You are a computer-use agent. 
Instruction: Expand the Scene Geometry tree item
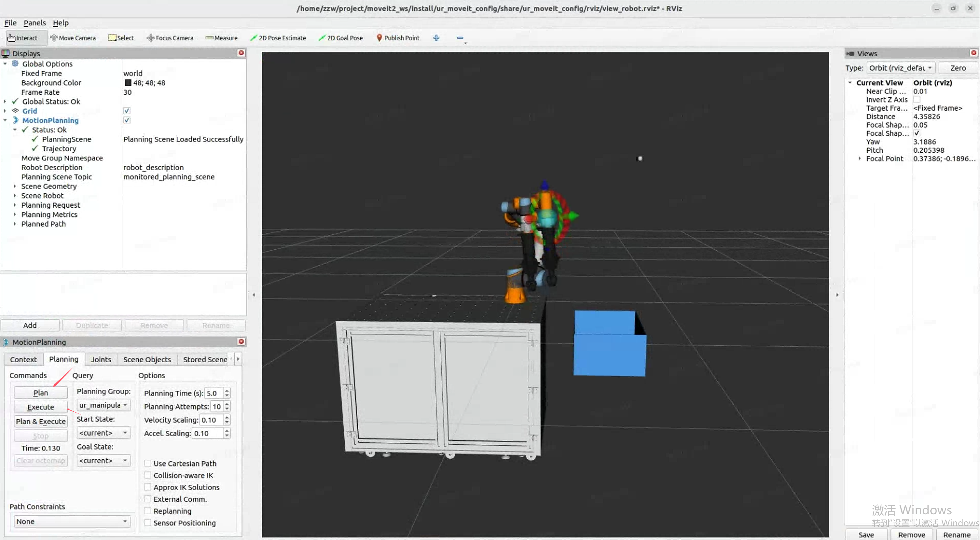[x=15, y=186]
